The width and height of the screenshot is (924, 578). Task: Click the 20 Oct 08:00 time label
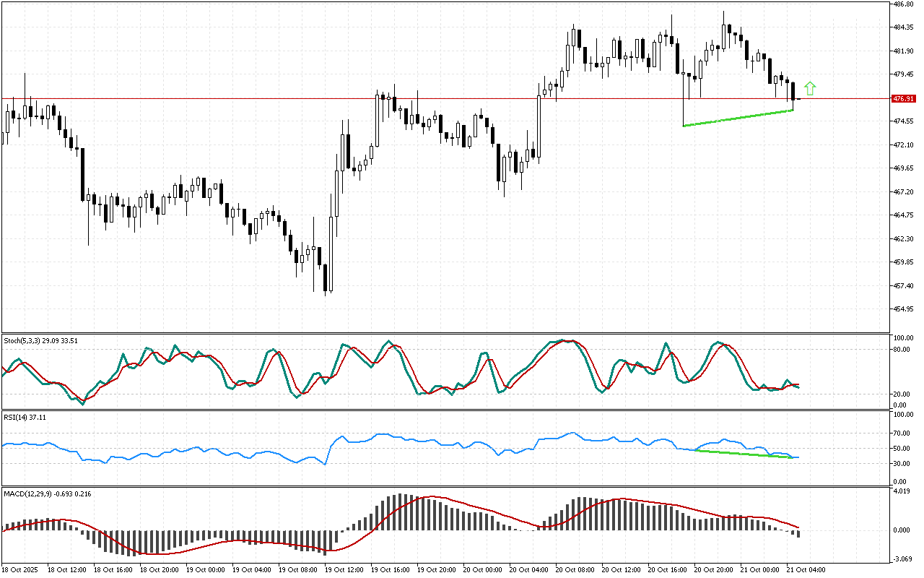574,570
